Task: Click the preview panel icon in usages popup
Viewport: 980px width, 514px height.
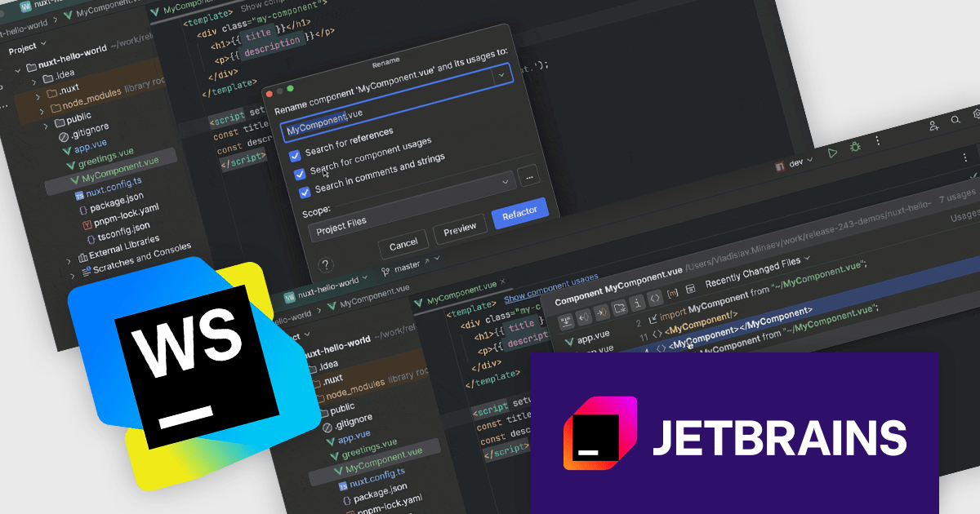Action: coord(690,289)
